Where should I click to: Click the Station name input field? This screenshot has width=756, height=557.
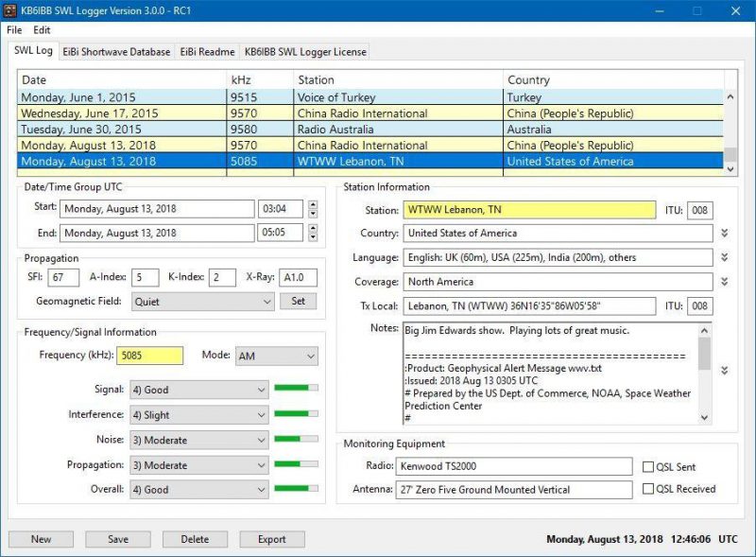pyautogui.click(x=529, y=210)
